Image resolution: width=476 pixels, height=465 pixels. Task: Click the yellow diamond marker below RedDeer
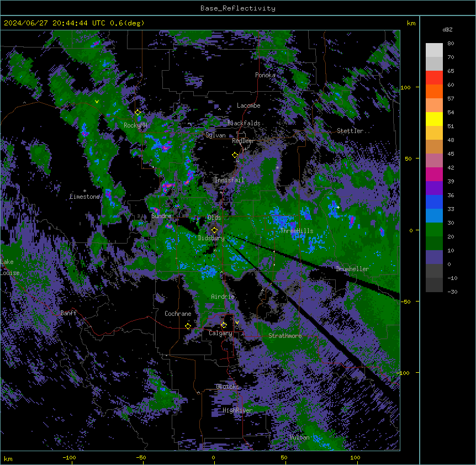[x=235, y=155]
